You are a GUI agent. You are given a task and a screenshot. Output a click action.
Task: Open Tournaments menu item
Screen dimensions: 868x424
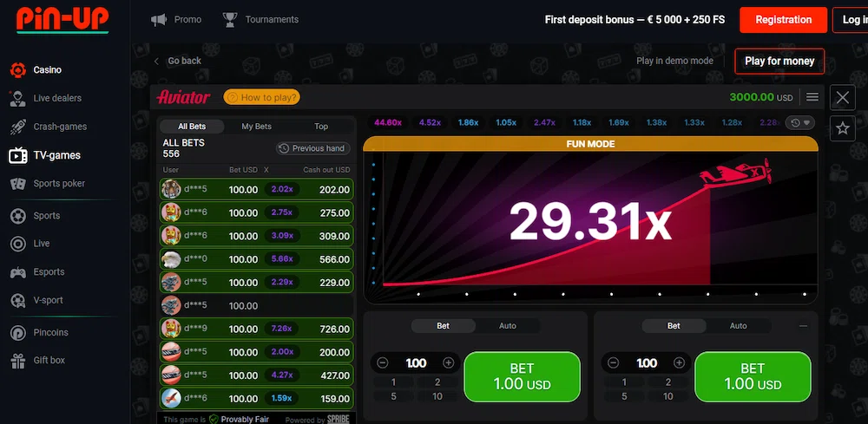coord(272,20)
